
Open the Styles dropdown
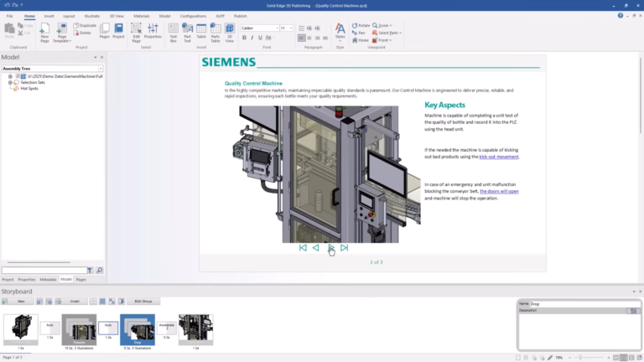point(340,32)
